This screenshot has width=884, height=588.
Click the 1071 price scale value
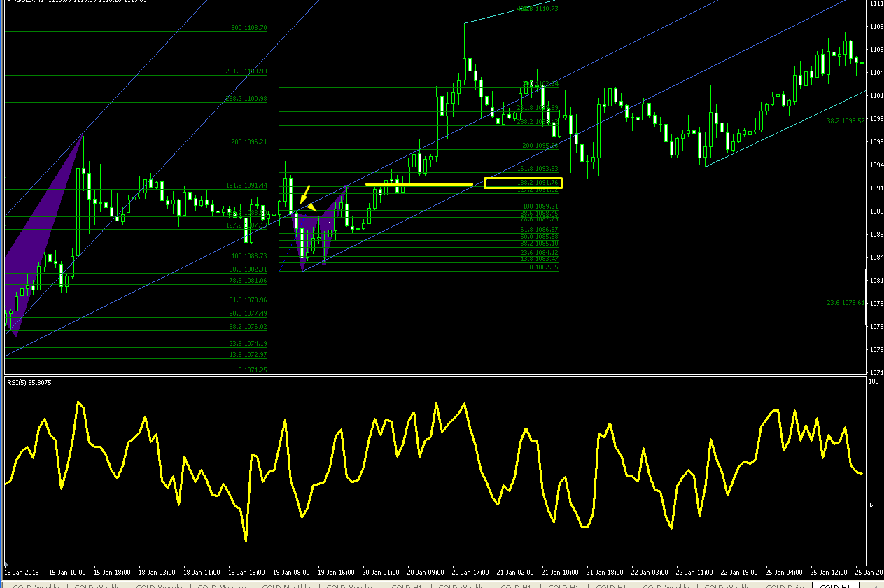click(x=876, y=372)
